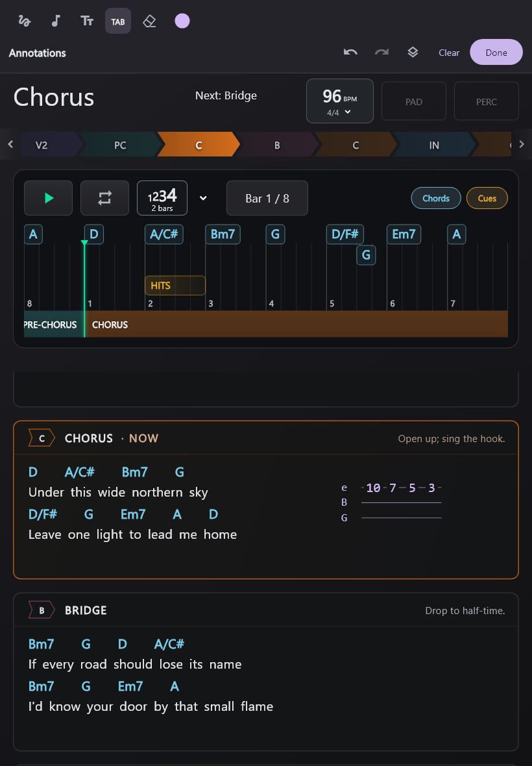Select the music note annotation tool
Viewport: 532px width, 766px height.
(x=56, y=21)
